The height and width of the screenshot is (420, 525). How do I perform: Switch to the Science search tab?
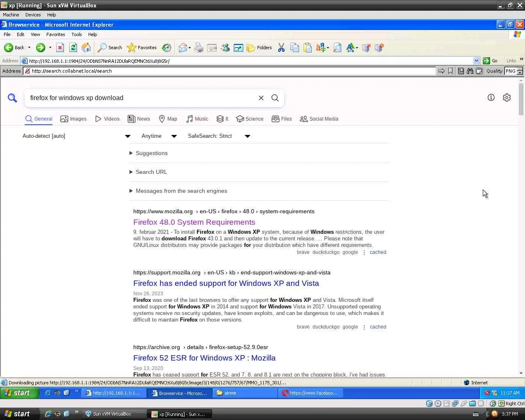click(x=250, y=119)
